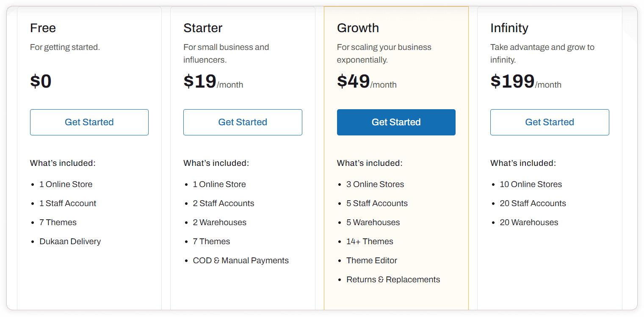Select the Starter plan heading
The width and height of the screenshot is (644, 317).
click(203, 28)
